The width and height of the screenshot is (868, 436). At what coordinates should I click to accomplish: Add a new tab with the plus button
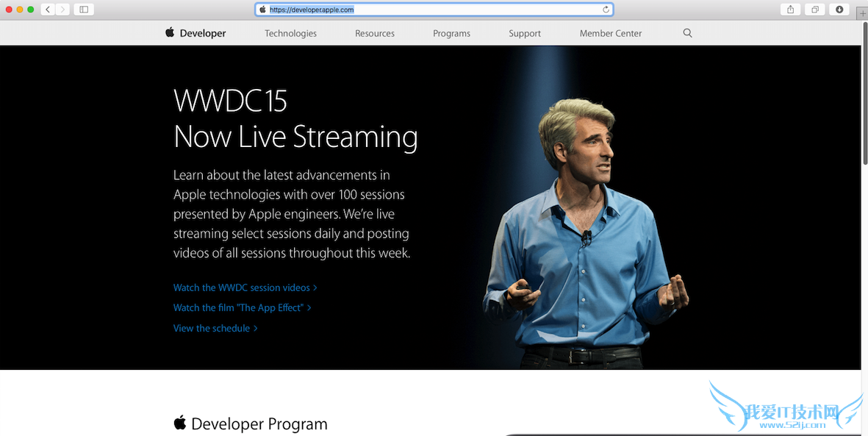coord(862,14)
